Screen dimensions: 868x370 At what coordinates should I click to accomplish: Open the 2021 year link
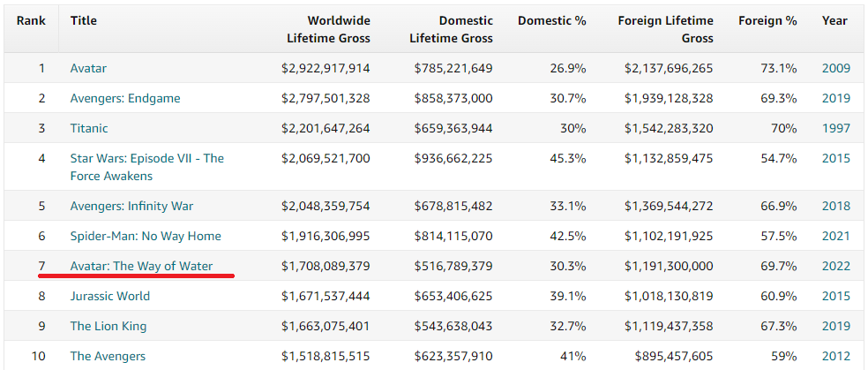pyautogui.click(x=835, y=236)
